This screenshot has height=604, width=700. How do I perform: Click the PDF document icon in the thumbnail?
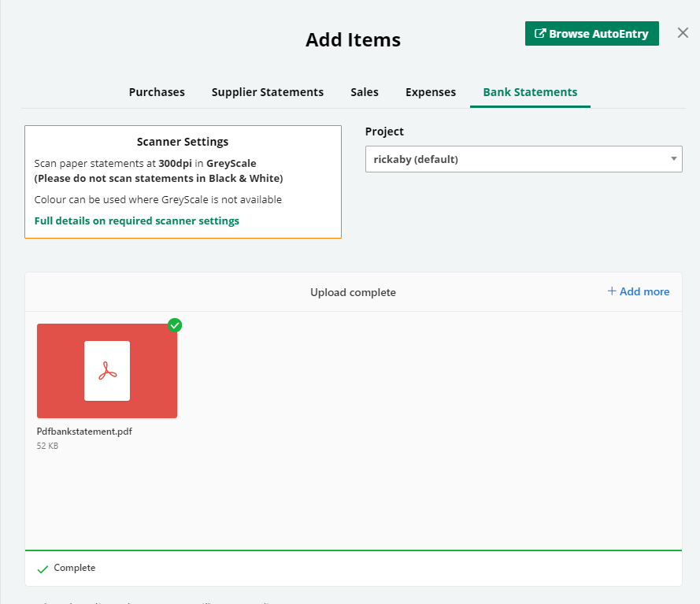(107, 371)
